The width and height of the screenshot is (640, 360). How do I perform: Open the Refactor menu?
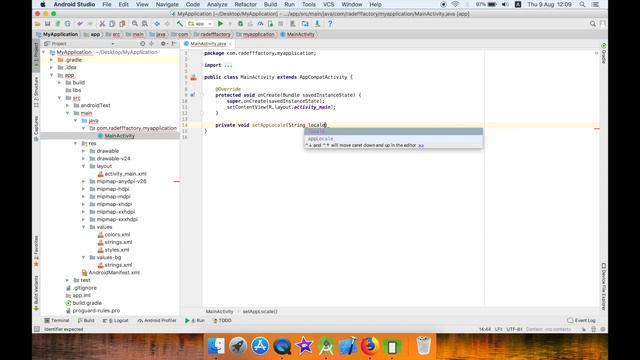pyautogui.click(x=245, y=4)
